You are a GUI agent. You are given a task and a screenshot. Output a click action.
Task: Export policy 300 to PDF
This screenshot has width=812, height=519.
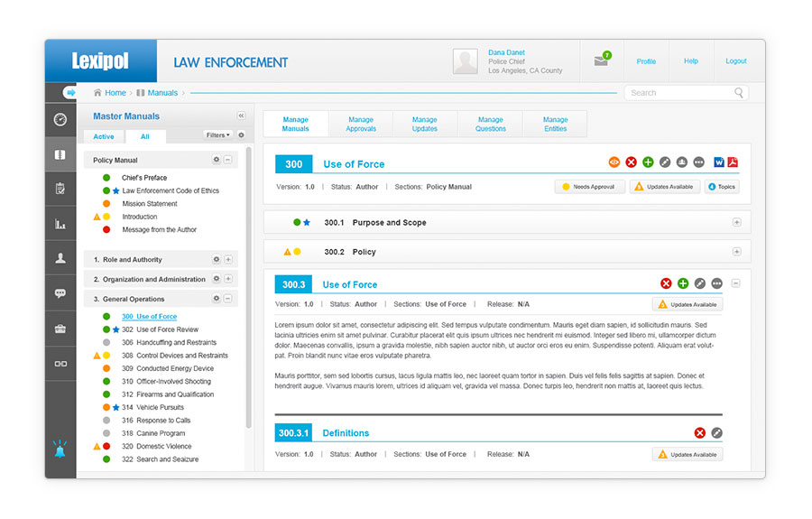[x=733, y=162]
